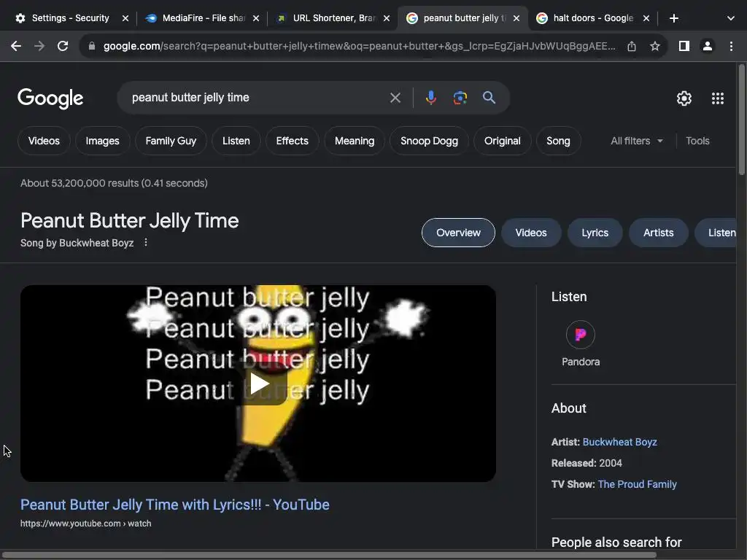Image resolution: width=747 pixels, height=560 pixels.
Task: Click the Released: 2004 text
Action: pos(587,463)
